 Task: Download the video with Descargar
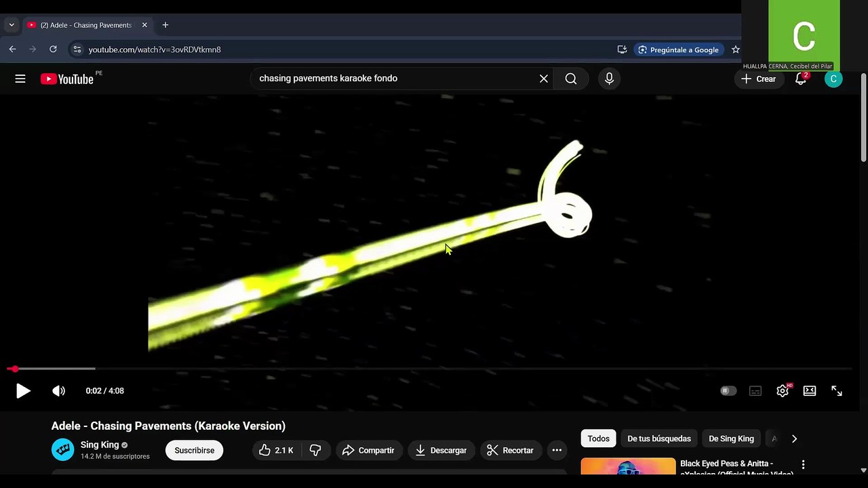441,450
